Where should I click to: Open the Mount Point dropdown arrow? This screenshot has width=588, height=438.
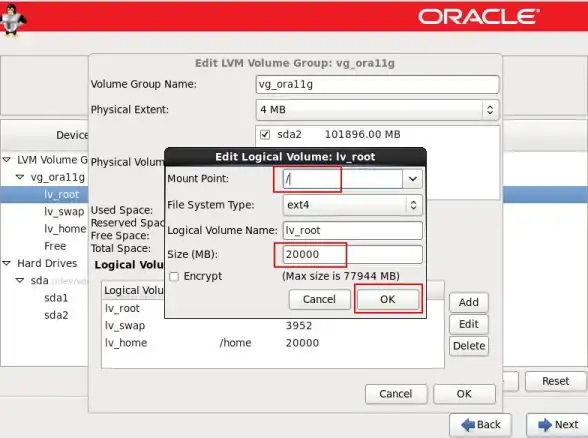412,178
